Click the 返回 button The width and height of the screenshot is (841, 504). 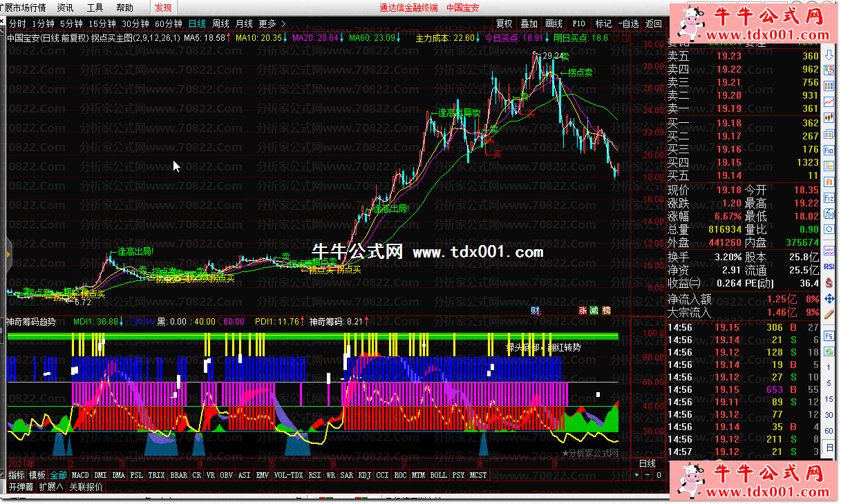(653, 23)
